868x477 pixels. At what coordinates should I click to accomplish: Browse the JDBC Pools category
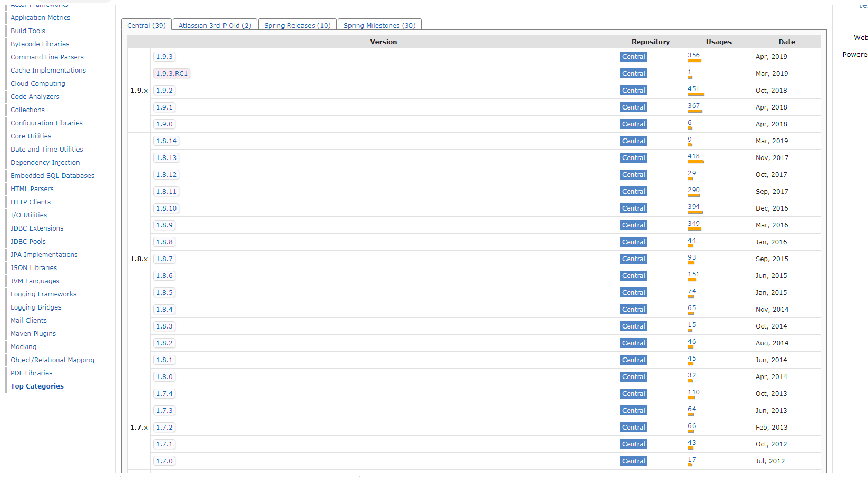coord(27,241)
